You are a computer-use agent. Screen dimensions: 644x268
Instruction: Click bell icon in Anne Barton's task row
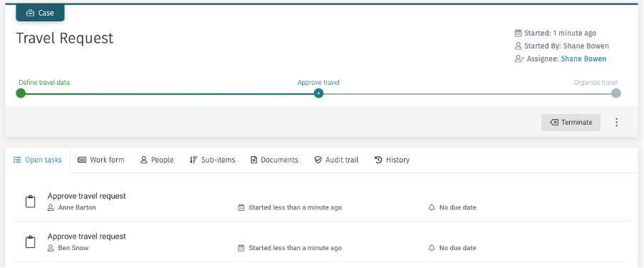point(431,207)
